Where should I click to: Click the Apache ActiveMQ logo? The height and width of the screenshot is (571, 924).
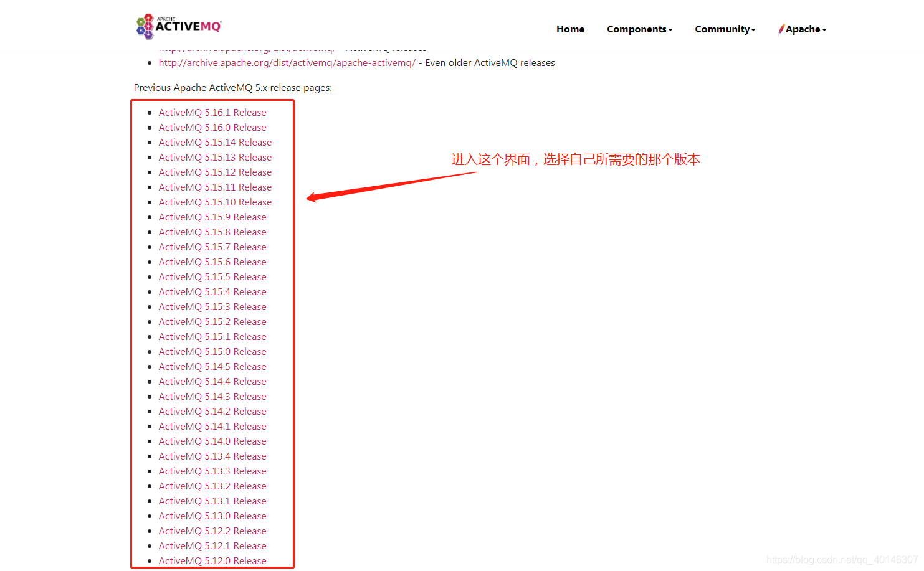click(x=179, y=26)
